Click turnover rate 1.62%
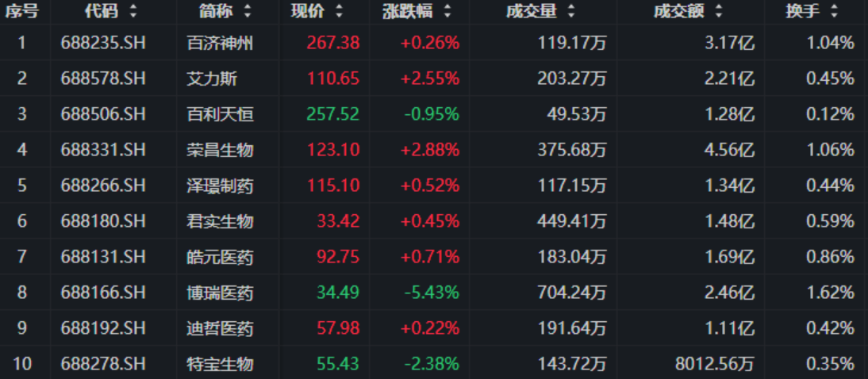 [x=831, y=292]
